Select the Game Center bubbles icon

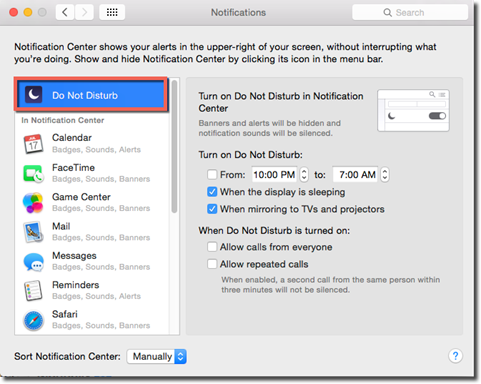(x=33, y=202)
